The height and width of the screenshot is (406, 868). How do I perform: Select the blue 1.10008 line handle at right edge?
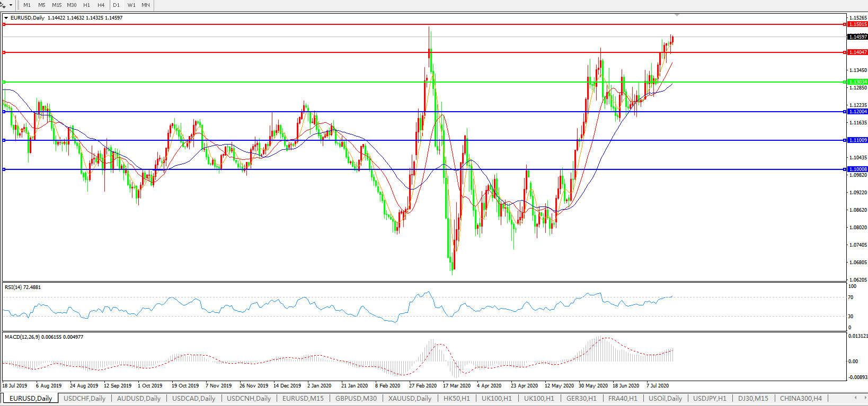point(845,169)
